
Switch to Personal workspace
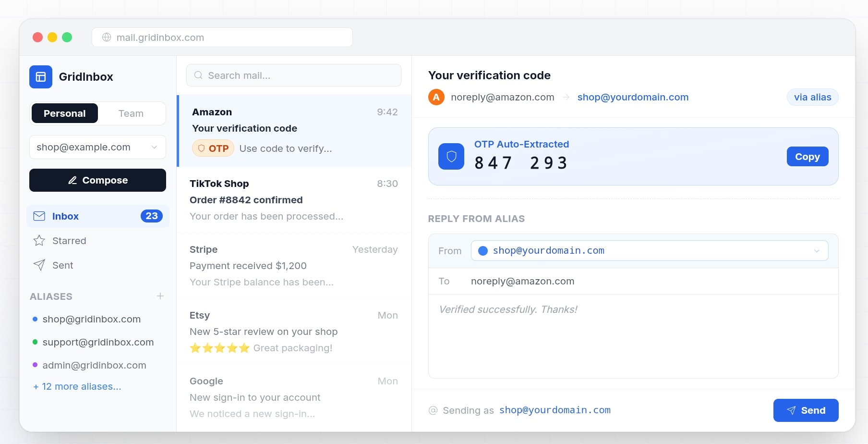point(65,113)
